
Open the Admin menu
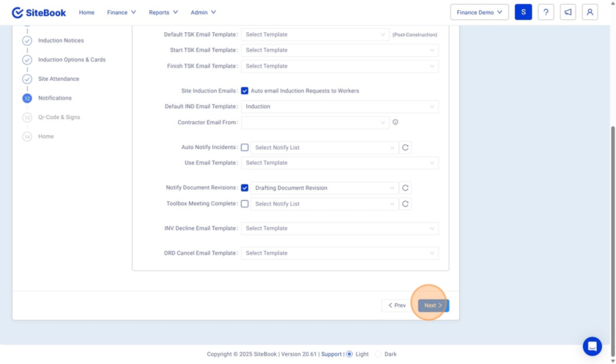pos(203,12)
